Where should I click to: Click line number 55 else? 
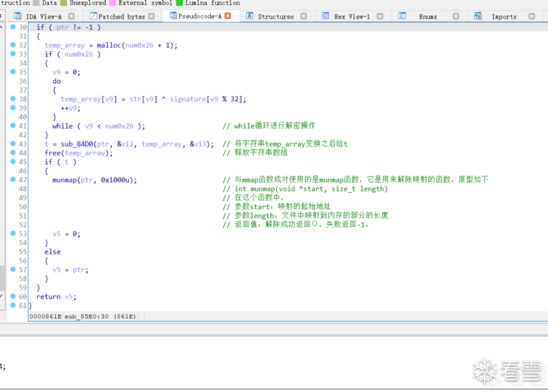23,252
